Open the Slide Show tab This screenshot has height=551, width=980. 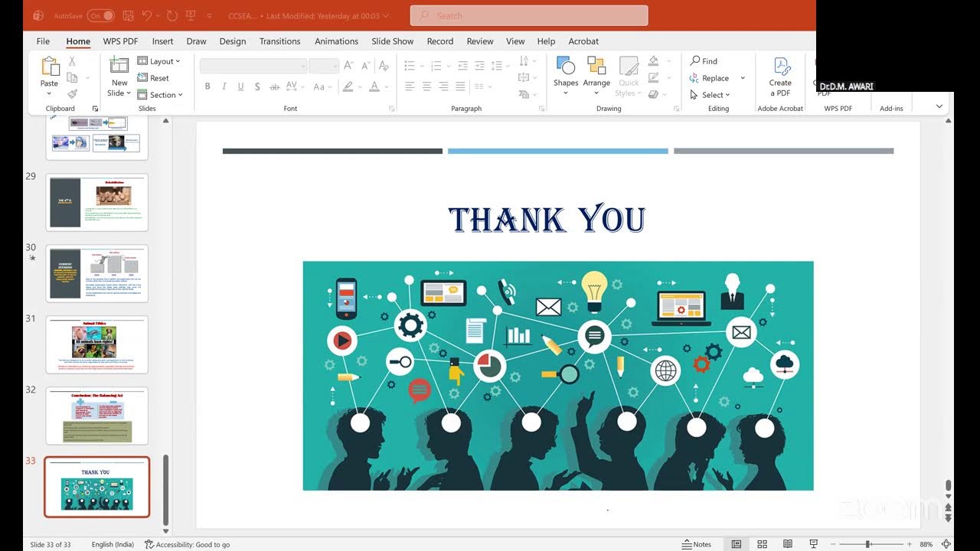point(393,41)
